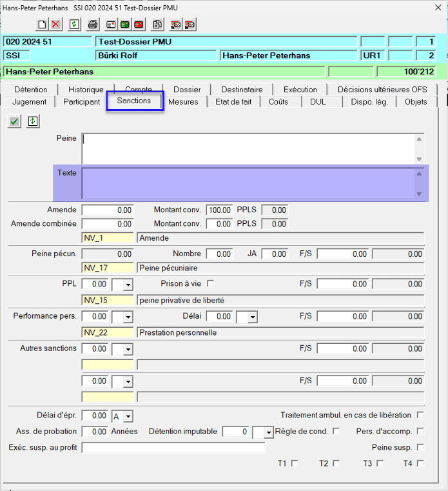Open the Décisions ultérieures OFS tab
The image size is (448, 491).
[382, 90]
